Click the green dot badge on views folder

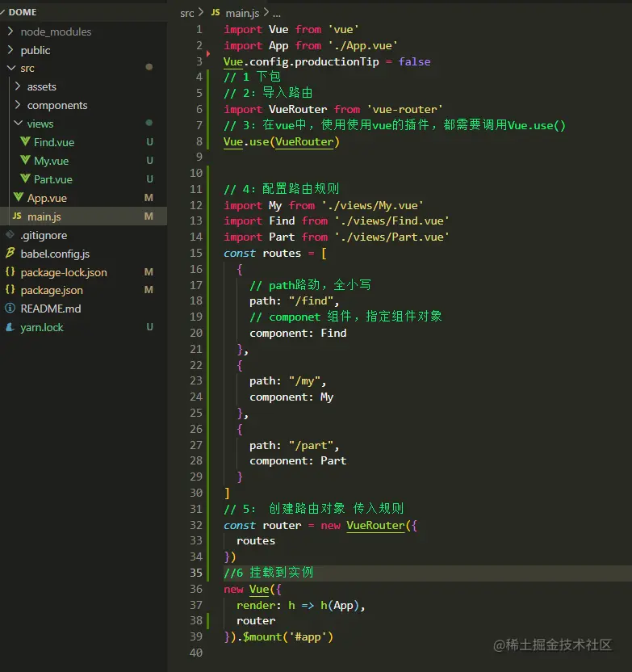(149, 123)
